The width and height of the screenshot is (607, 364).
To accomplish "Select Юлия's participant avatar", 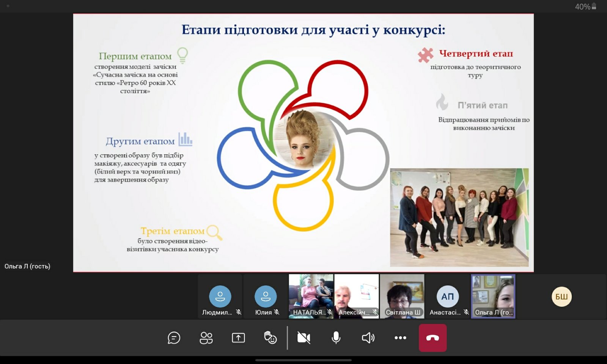I will [x=266, y=296].
